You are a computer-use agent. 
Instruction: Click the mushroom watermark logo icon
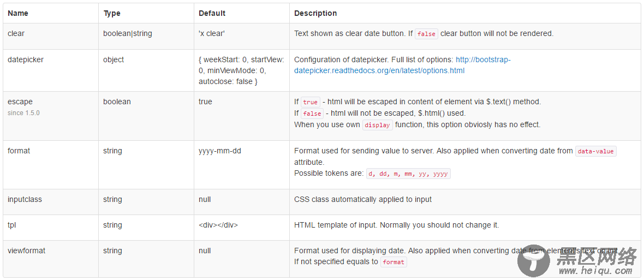(534, 261)
